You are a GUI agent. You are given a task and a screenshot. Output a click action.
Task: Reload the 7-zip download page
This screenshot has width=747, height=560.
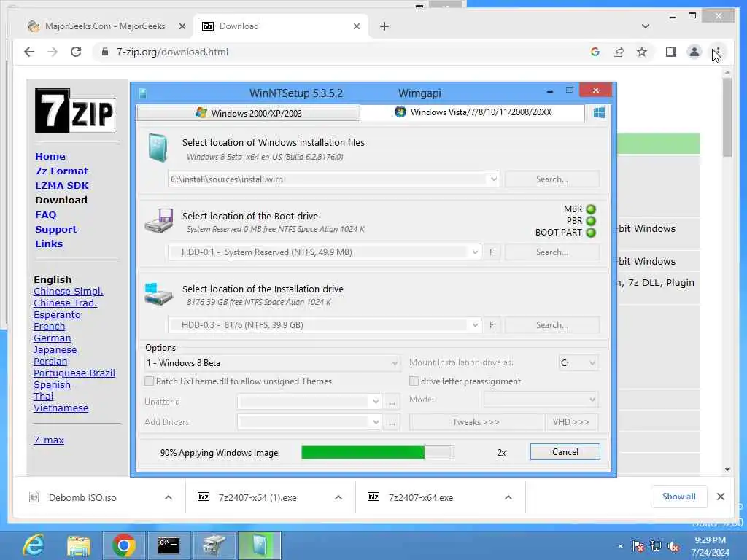click(x=76, y=52)
